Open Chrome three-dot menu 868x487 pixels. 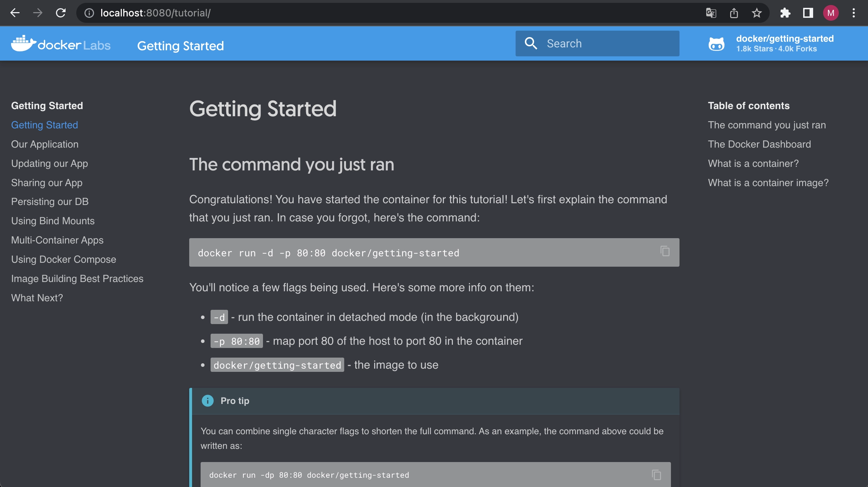(853, 13)
